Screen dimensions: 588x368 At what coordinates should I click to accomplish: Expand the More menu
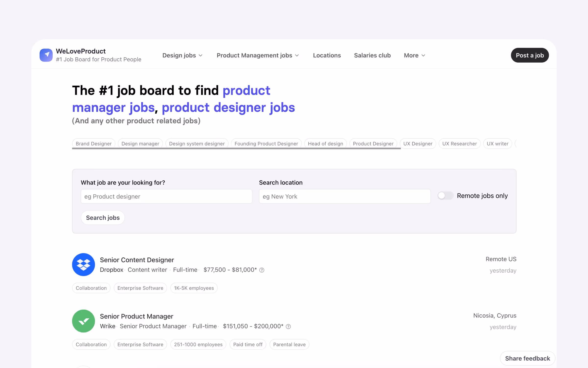point(414,55)
